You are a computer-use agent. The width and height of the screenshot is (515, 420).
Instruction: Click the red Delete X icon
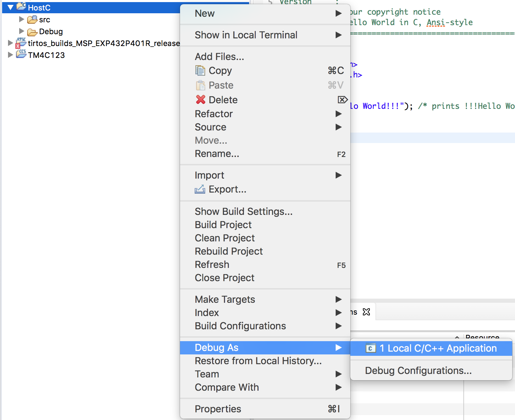coord(201,100)
